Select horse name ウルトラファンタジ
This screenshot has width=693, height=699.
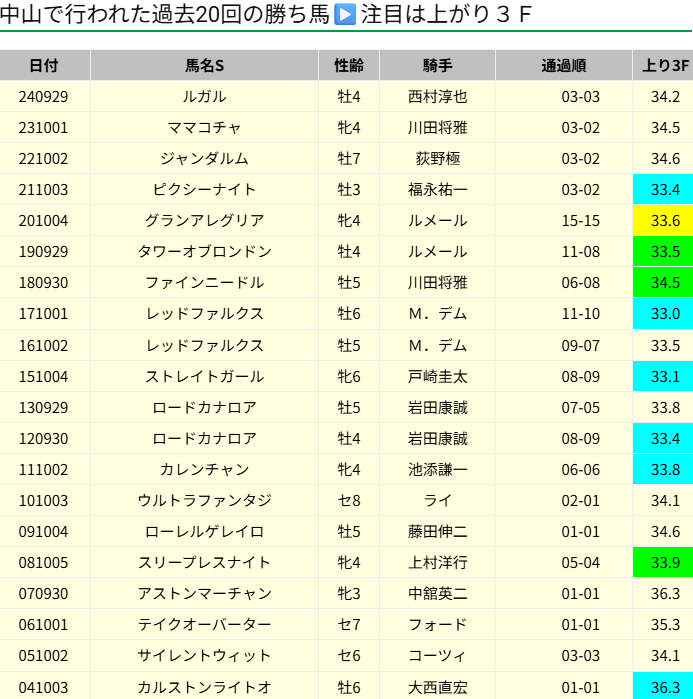[x=204, y=500]
